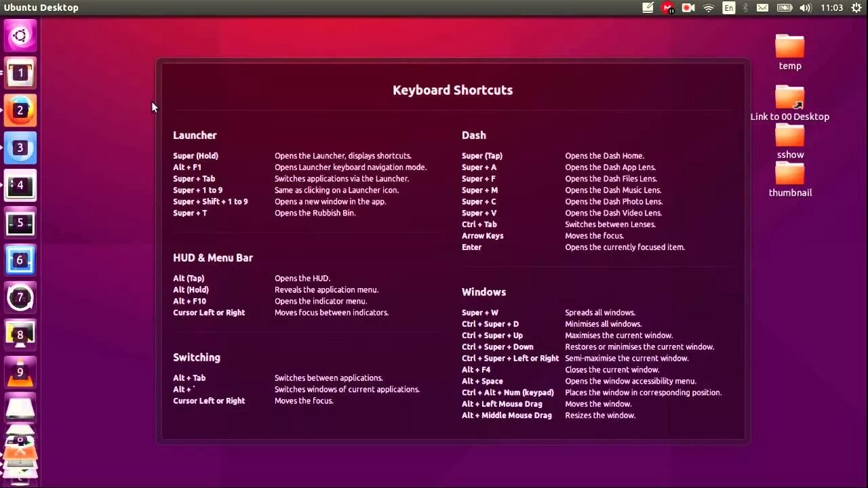Click the Alt (Tap) shortcut text
The image size is (868, 488).
point(189,279)
